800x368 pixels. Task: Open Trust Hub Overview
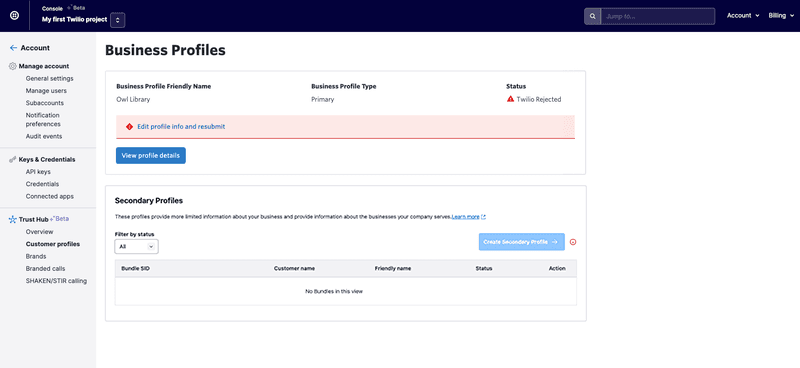(x=39, y=232)
